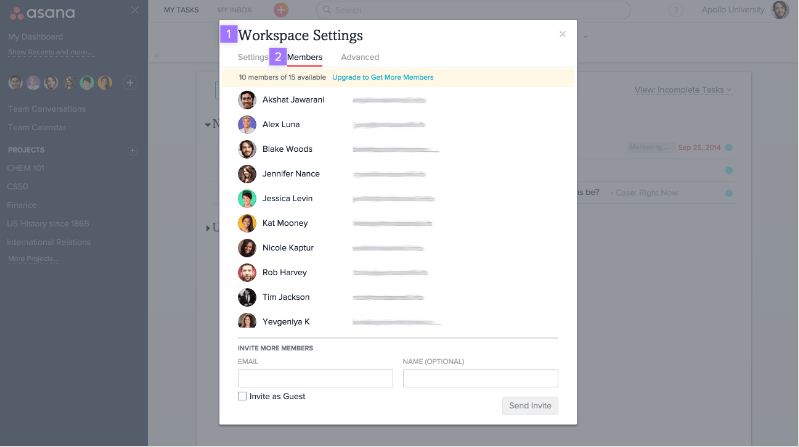Open the Members tab
This screenshot has height=447, width=799.
pos(304,57)
